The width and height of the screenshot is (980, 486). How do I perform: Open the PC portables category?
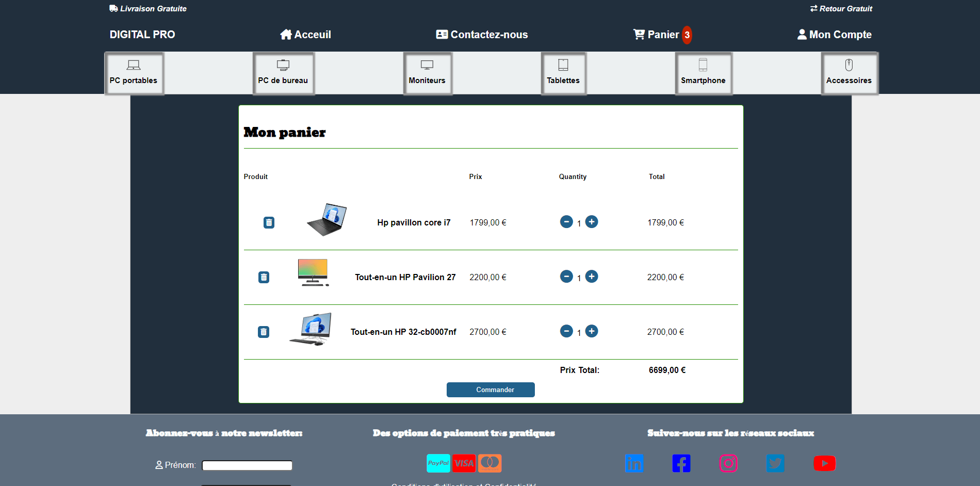(134, 73)
